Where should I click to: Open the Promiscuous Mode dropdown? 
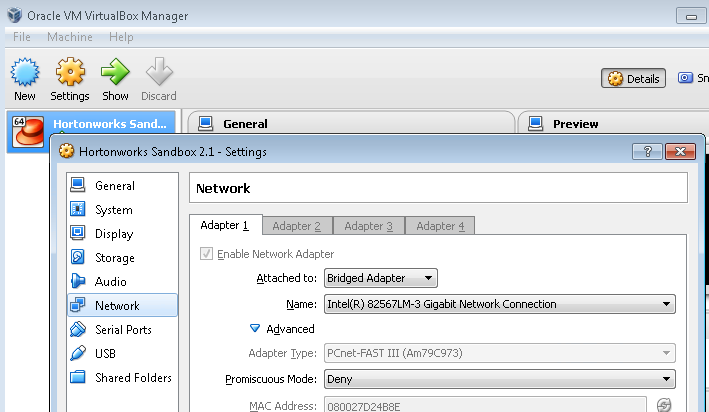(500, 379)
